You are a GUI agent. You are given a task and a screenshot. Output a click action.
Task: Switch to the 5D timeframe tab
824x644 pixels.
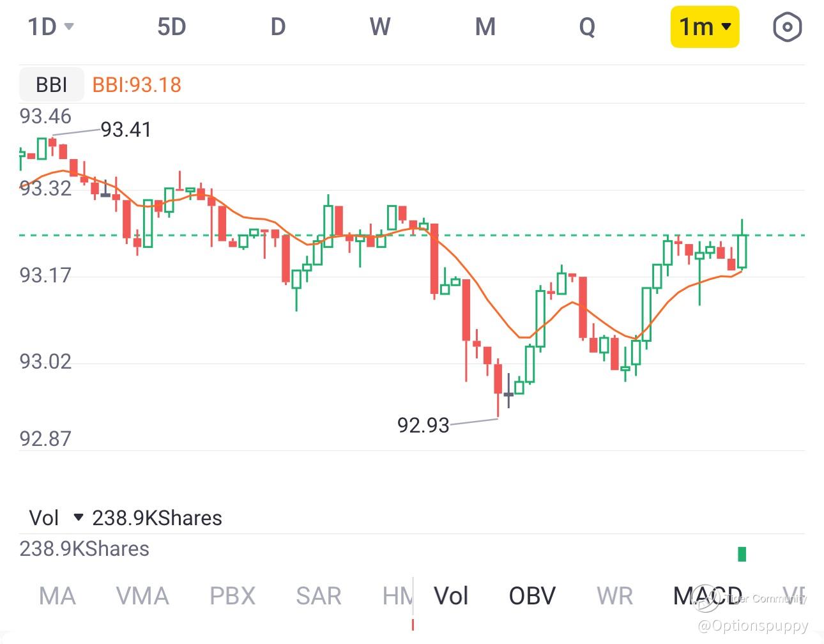coord(171,27)
